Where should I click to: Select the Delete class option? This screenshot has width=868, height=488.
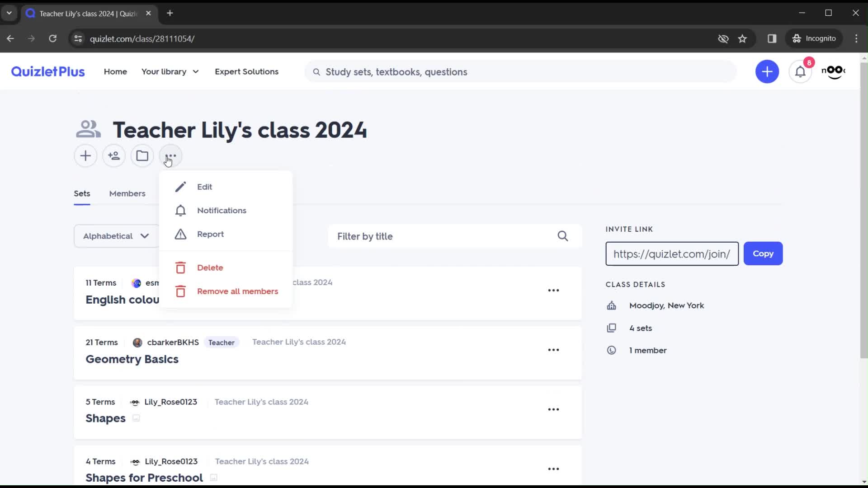(210, 267)
